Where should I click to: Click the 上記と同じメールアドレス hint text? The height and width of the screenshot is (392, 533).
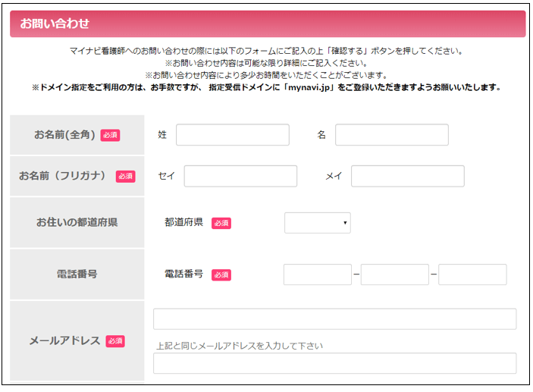[x=240, y=346]
